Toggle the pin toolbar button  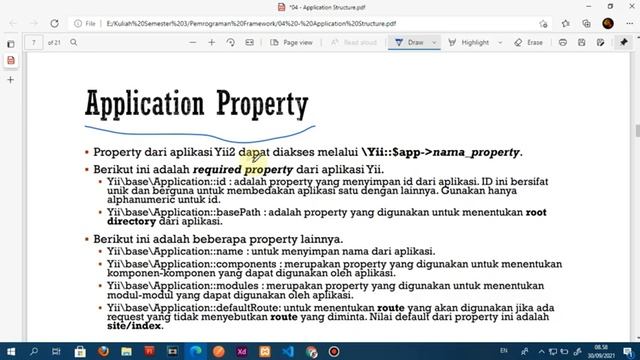pyautogui.click(x=624, y=42)
